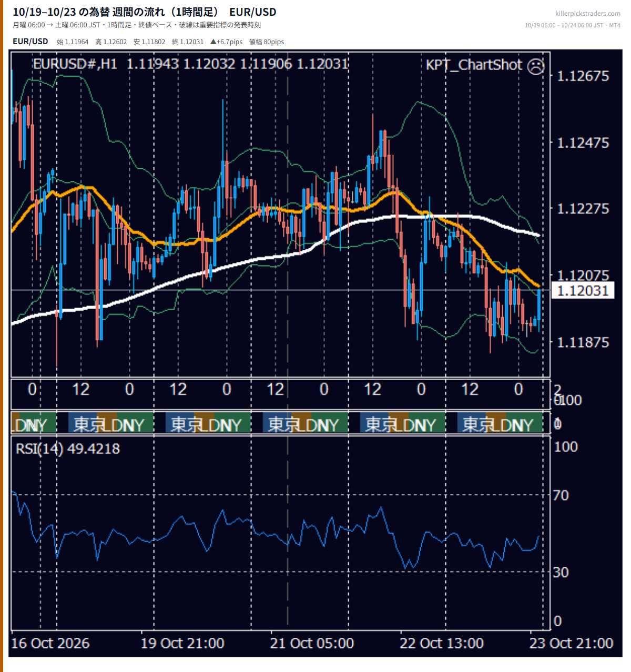The height and width of the screenshot is (672, 631).
Task: Click the 23 Oct 21:00 time label
Action: click(571, 643)
